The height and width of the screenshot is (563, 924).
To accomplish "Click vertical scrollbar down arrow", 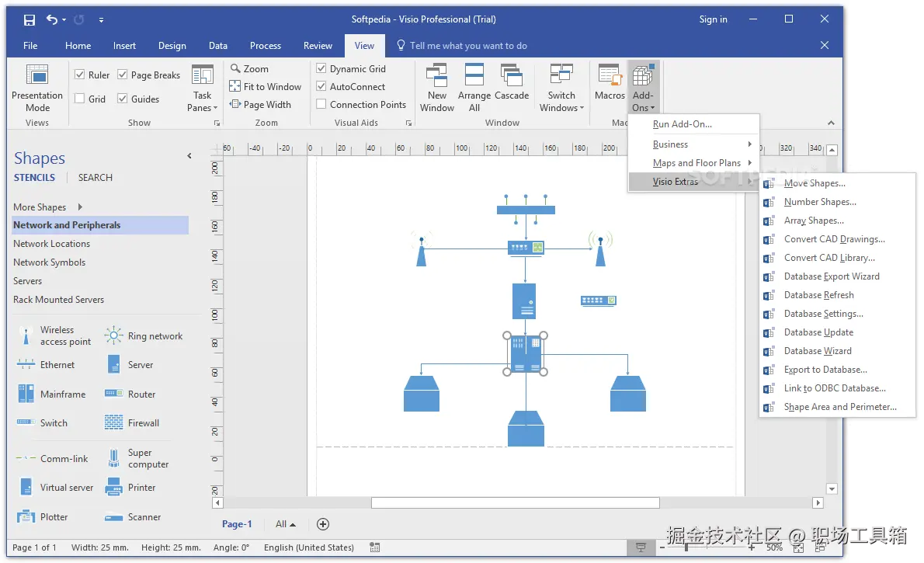I will click(832, 488).
